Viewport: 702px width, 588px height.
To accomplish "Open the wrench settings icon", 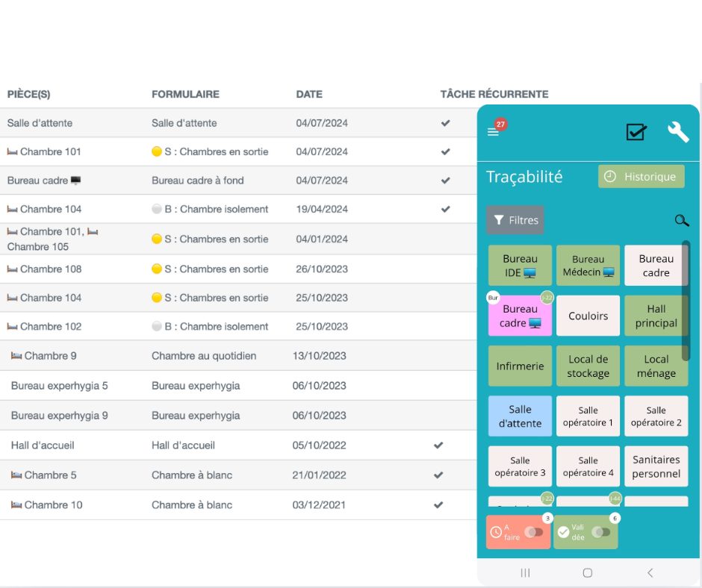I will (677, 132).
